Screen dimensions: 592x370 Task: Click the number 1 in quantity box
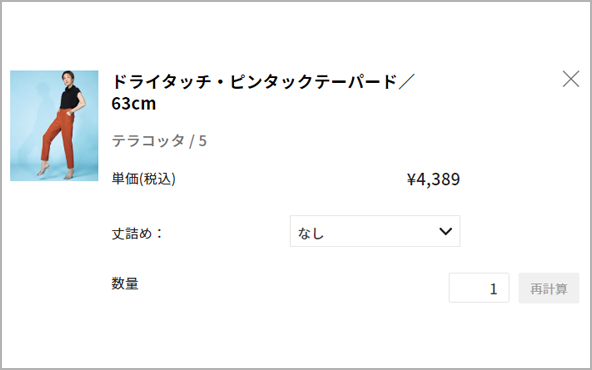click(x=493, y=289)
